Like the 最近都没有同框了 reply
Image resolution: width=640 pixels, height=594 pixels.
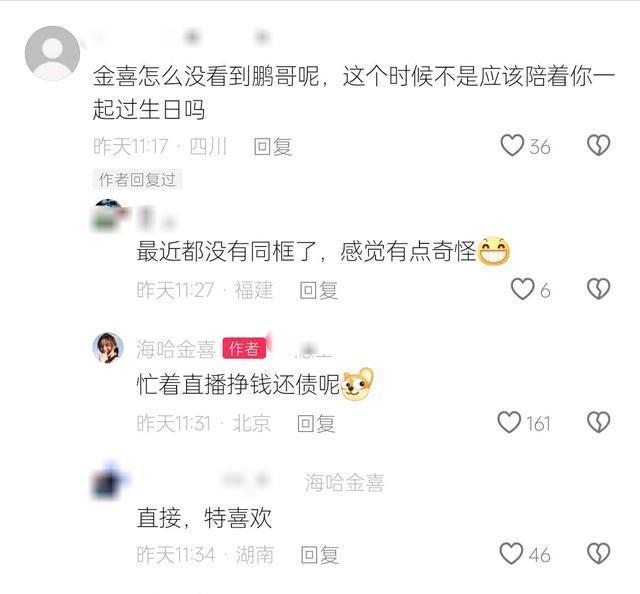(522, 289)
